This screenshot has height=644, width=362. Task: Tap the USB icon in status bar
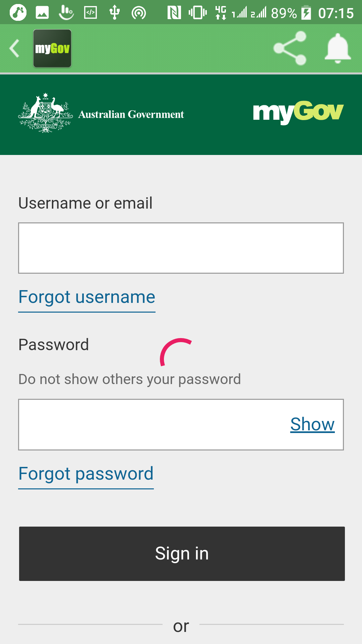click(x=114, y=13)
